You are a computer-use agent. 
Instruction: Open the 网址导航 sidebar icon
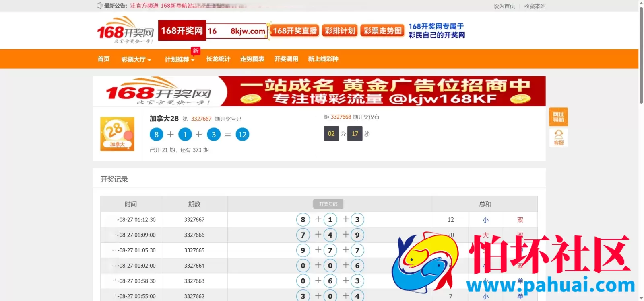(558, 117)
